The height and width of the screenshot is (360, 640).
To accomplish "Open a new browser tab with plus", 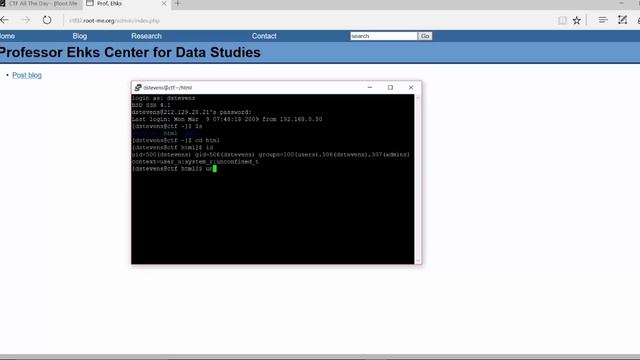I will pos(178,3).
